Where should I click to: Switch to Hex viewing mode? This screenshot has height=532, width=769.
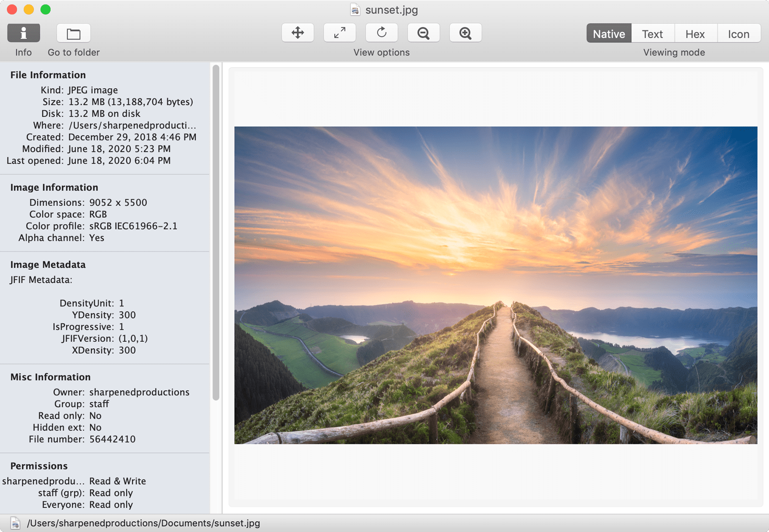[x=696, y=33]
